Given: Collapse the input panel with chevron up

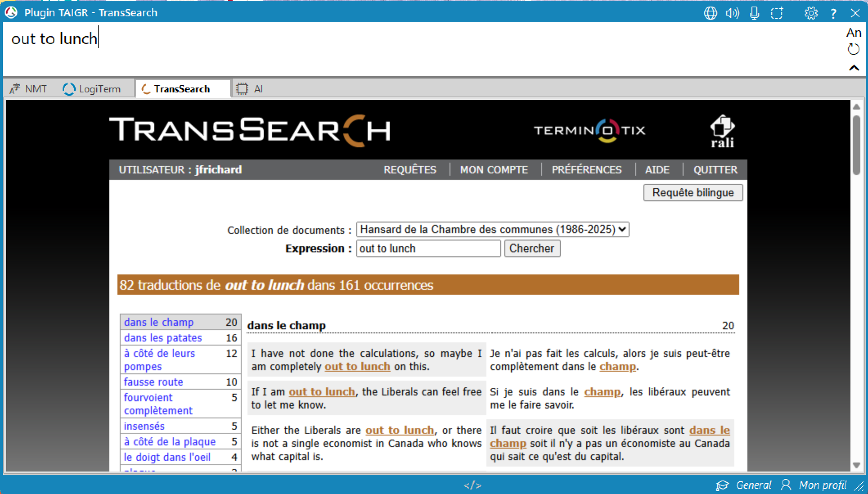Looking at the screenshot, I should (x=854, y=68).
